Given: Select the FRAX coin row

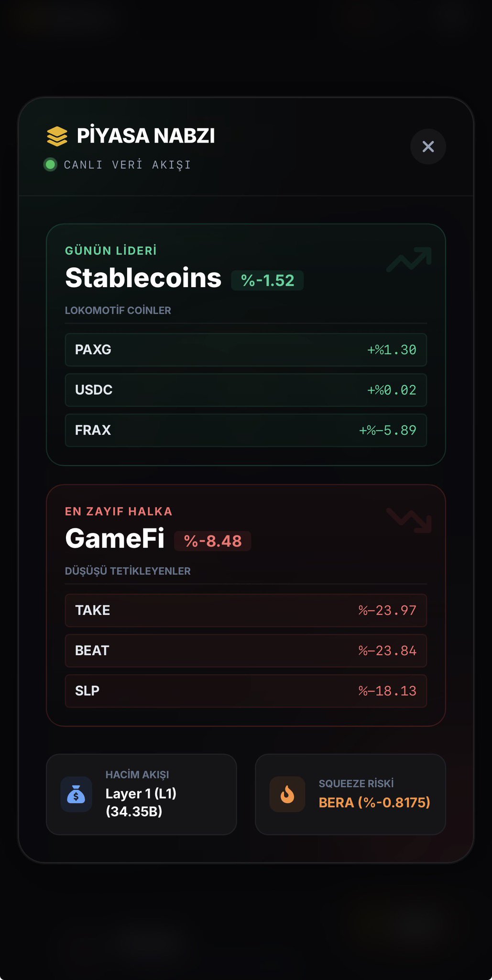Looking at the screenshot, I should (x=246, y=430).
